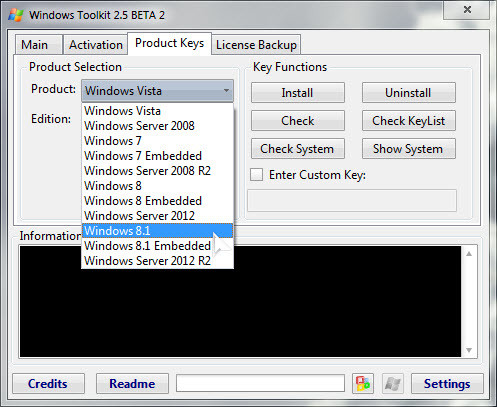Image resolution: width=497 pixels, height=407 pixels.
Task: Pick Windows 7 in product list
Action: coord(157,141)
